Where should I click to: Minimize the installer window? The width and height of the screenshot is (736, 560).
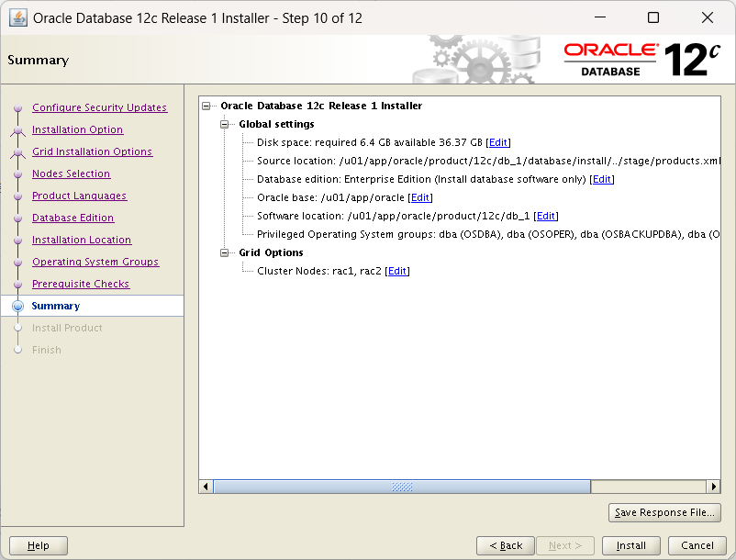pyautogui.click(x=600, y=17)
